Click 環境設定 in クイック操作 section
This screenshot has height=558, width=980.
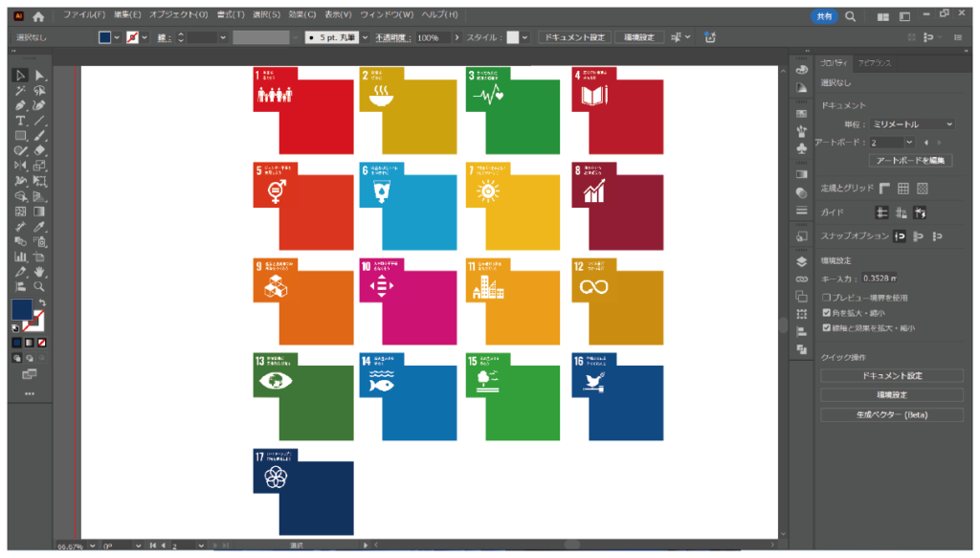click(892, 395)
